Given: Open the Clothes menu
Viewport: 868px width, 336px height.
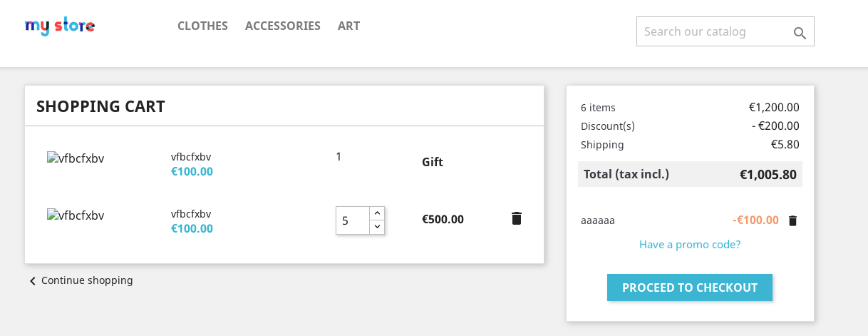Looking at the screenshot, I should (202, 26).
